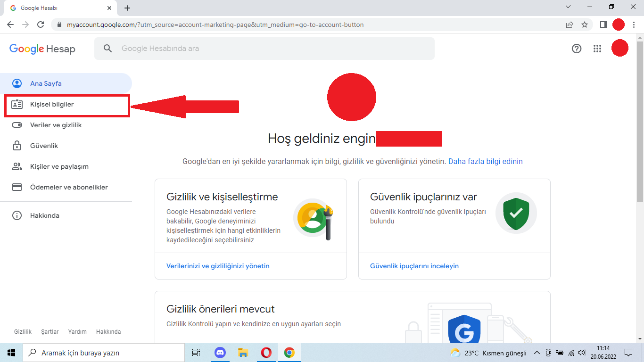Image resolution: width=644 pixels, height=362 pixels.
Task: Launch Opera from the taskbar
Action: coord(266,353)
